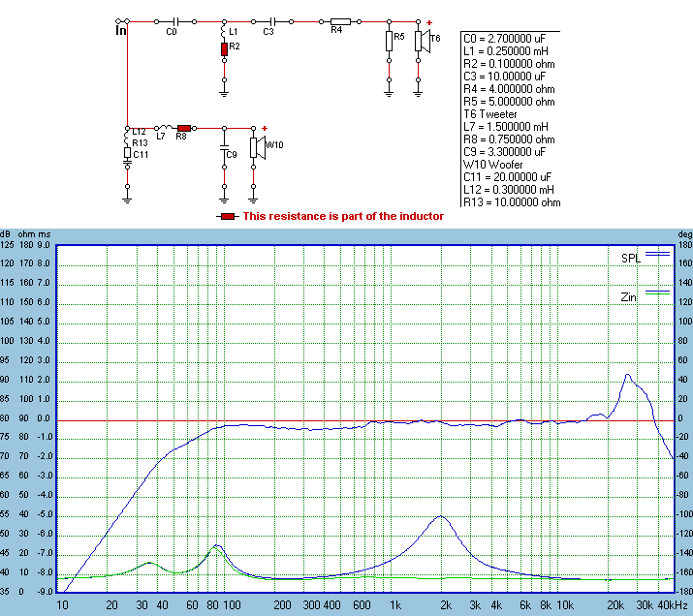
Task: Click the In input terminal
Action: 121,30
